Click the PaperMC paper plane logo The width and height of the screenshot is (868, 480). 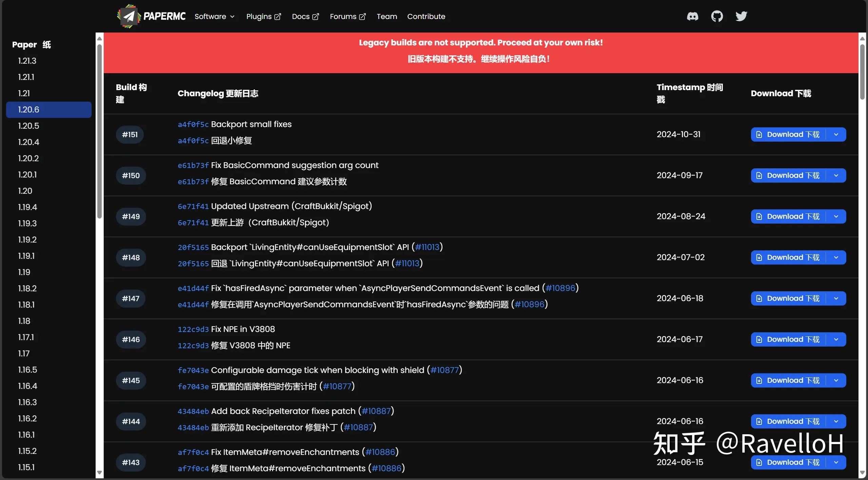(x=129, y=16)
